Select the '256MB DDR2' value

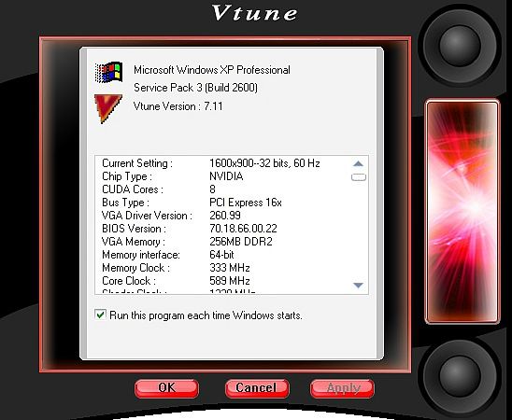(241, 242)
